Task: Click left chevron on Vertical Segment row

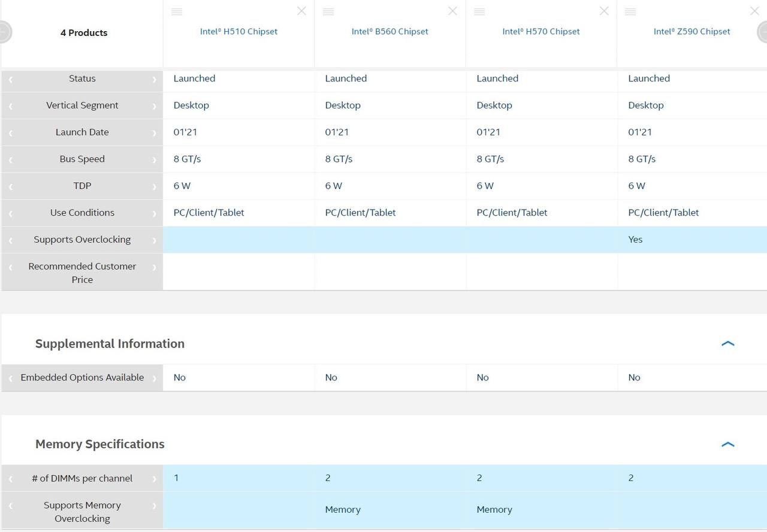Action: (11, 106)
